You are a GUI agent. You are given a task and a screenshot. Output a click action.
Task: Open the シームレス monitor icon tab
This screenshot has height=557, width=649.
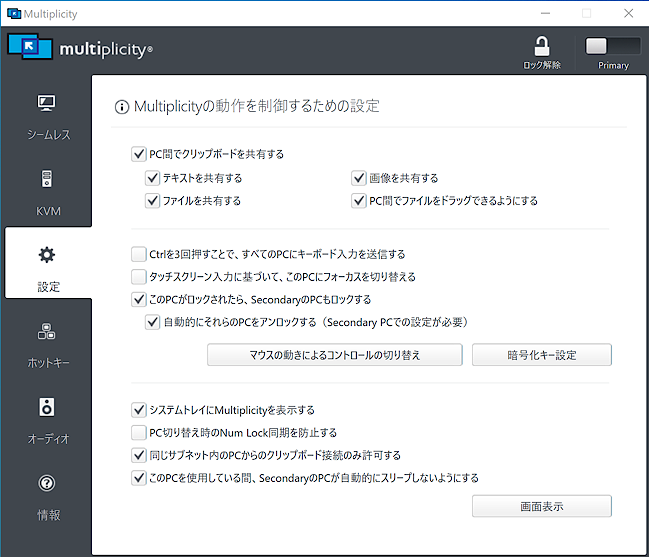[46, 103]
